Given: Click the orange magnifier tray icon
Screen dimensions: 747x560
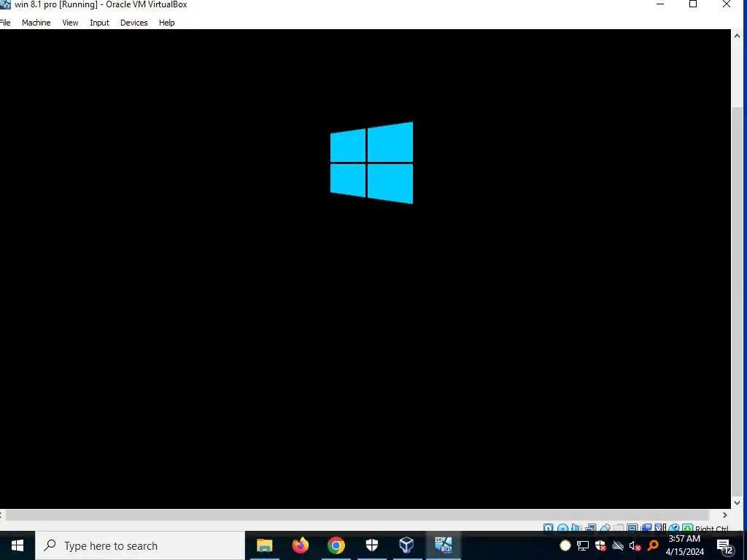Looking at the screenshot, I should point(653,545).
